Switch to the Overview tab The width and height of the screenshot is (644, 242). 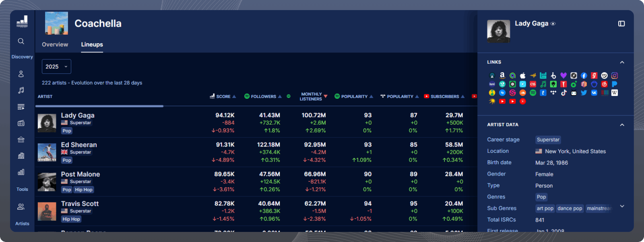[55, 44]
